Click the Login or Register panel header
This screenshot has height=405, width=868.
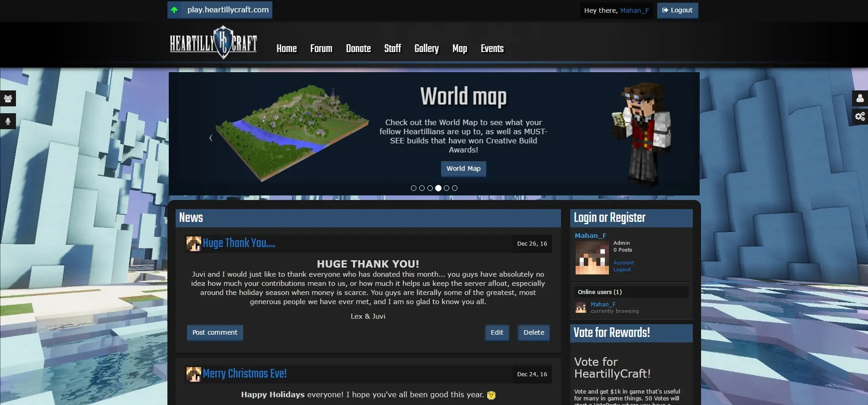(631, 218)
